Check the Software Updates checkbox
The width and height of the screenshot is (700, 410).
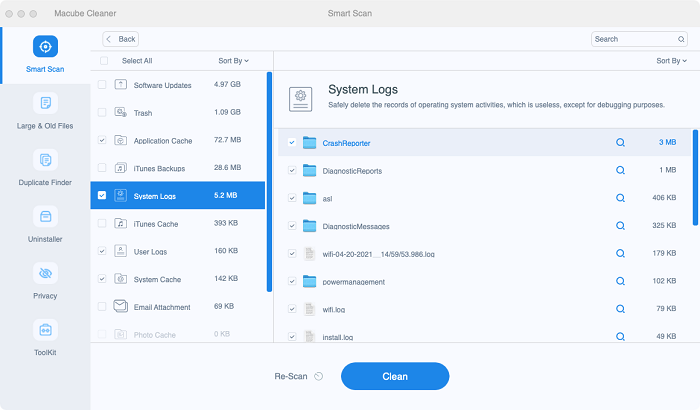coord(102,84)
